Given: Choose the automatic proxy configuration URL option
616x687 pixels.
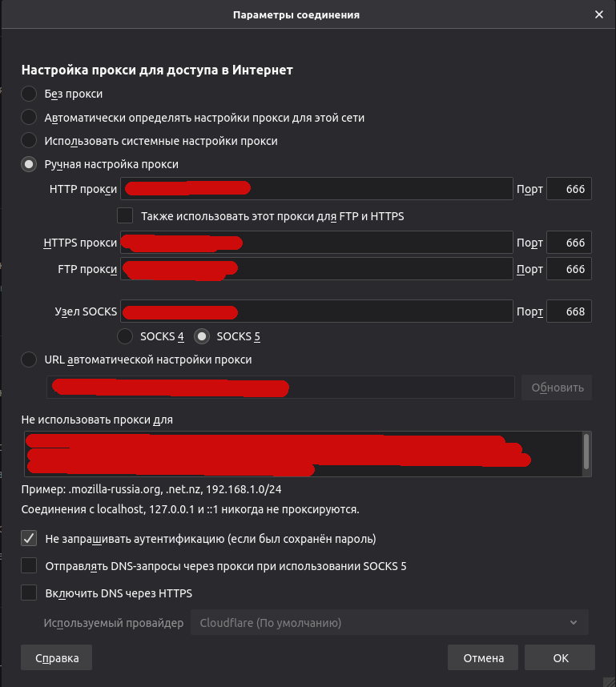Looking at the screenshot, I should [29, 360].
